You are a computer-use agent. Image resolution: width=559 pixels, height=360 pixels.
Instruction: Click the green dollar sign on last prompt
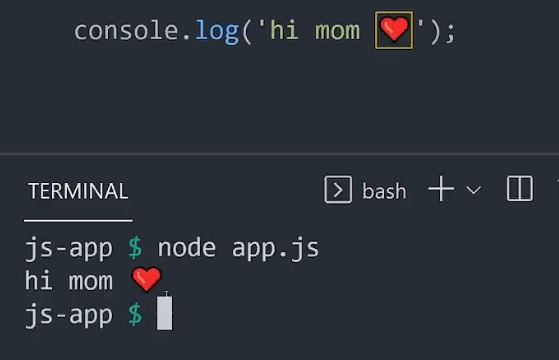[x=135, y=314]
